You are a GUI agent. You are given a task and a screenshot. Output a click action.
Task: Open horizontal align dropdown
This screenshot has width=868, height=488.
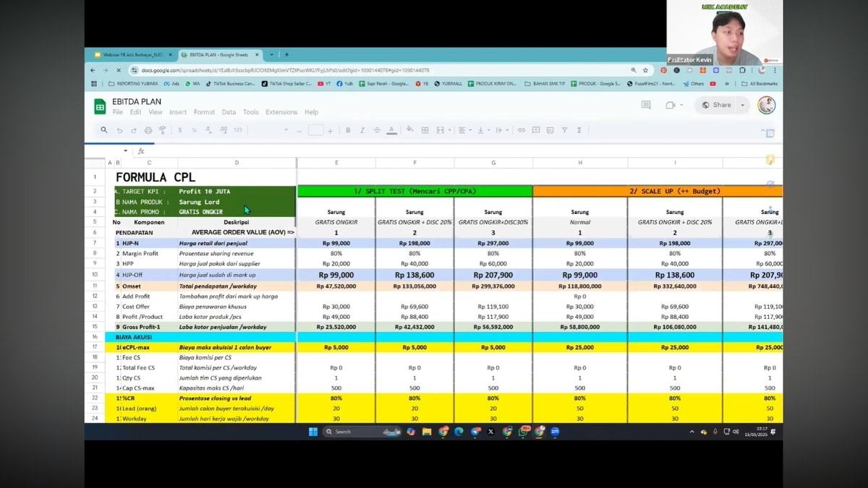pyautogui.click(x=464, y=130)
